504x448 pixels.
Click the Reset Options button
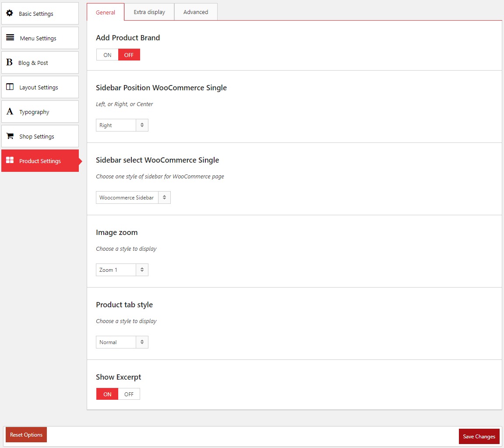(x=26, y=435)
